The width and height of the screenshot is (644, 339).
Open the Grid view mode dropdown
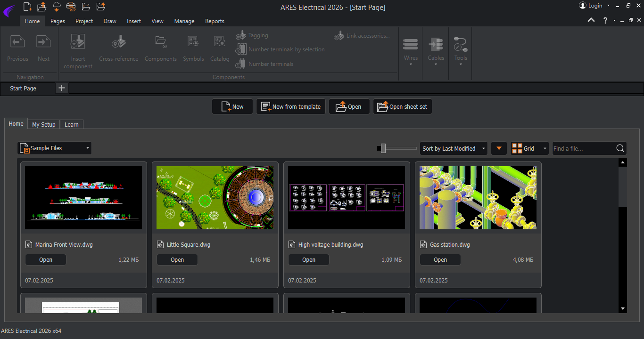(x=530, y=148)
